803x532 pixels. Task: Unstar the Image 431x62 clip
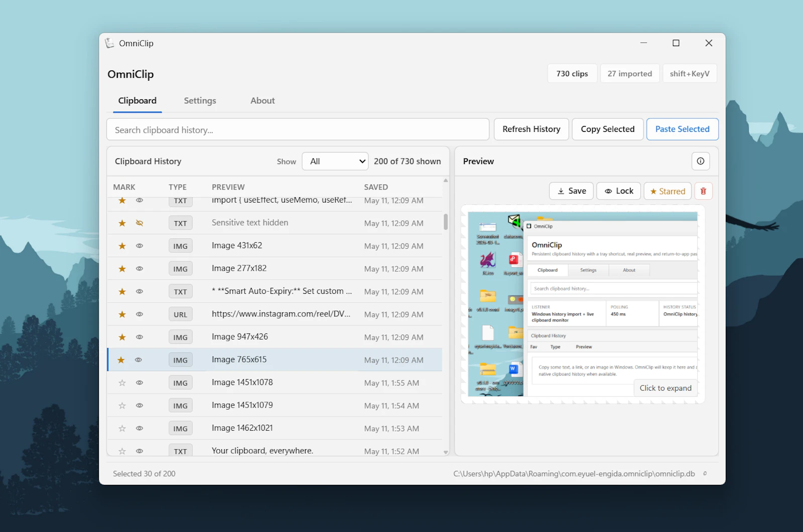pos(122,246)
